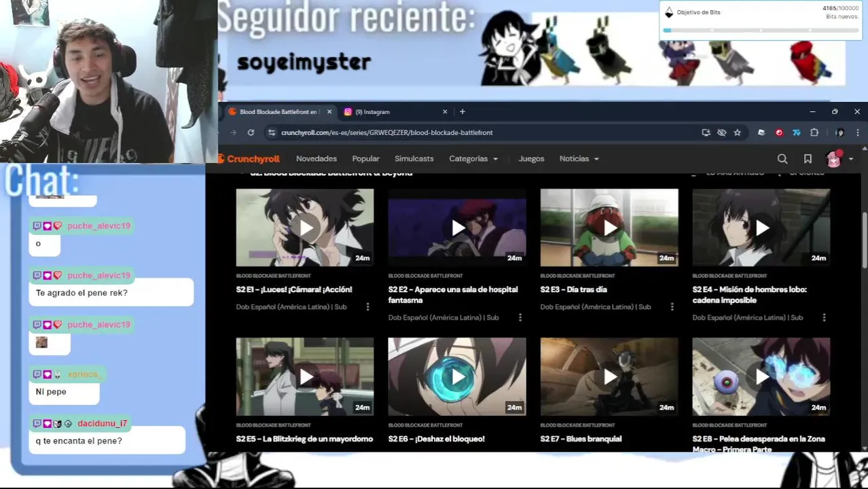The height and width of the screenshot is (489, 868).
Task: Expand the Noticias dropdown
Action: 579,159
